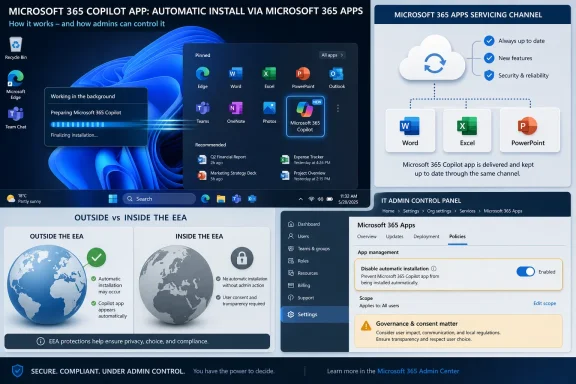The image size is (576, 384).
Task: Click Org settings in the breadcrumb
Action: coord(439,211)
